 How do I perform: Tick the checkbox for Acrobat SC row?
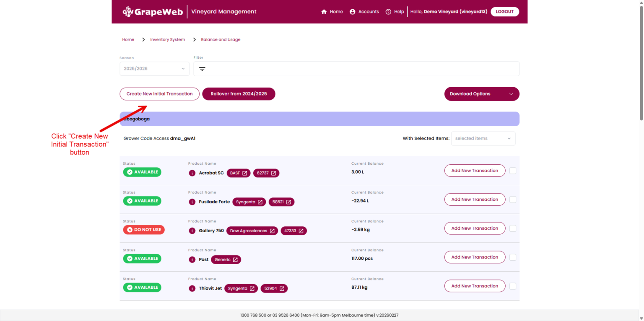[x=513, y=171]
